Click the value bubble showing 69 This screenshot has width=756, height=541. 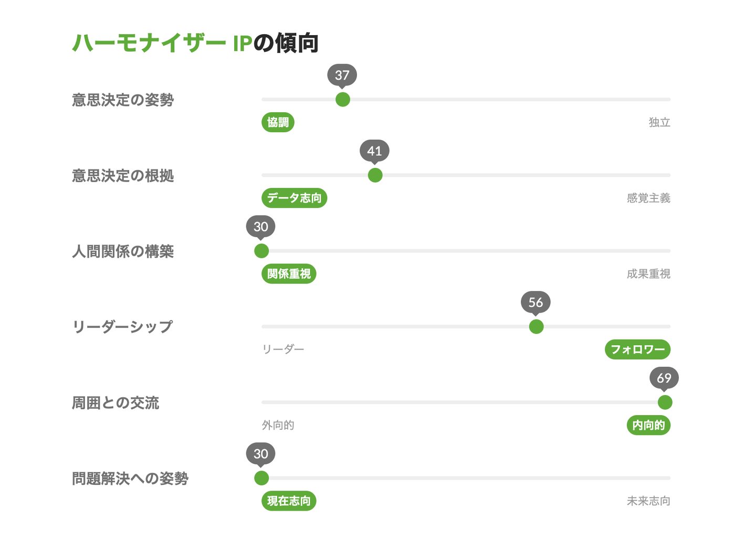pyautogui.click(x=664, y=378)
